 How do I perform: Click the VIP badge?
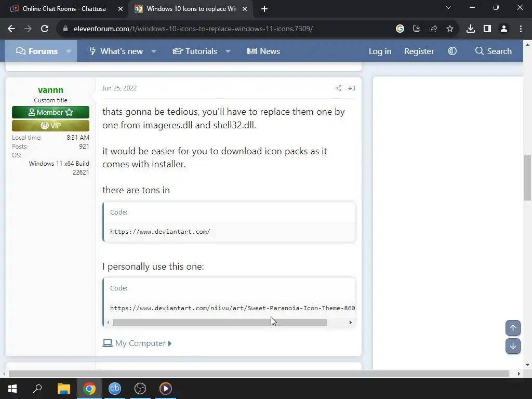pyautogui.click(x=50, y=126)
